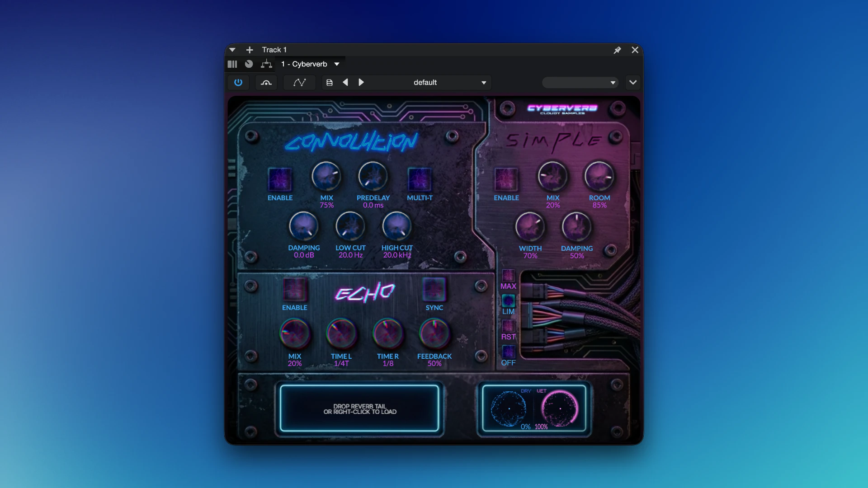This screenshot has width=868, height=488.
Task: Click the wet value 100%
Action: pyautogui.click(x=541, y=427)
